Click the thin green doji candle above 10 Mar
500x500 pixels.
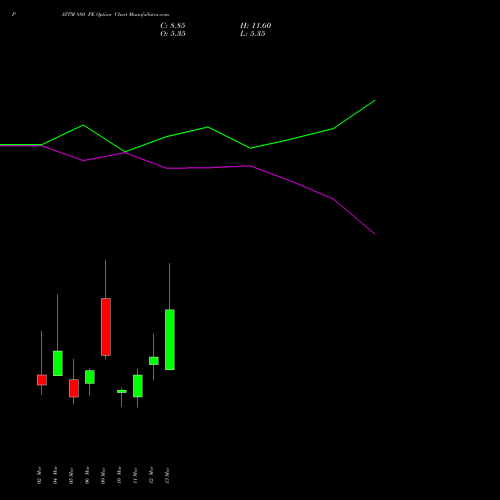(122, 392)
